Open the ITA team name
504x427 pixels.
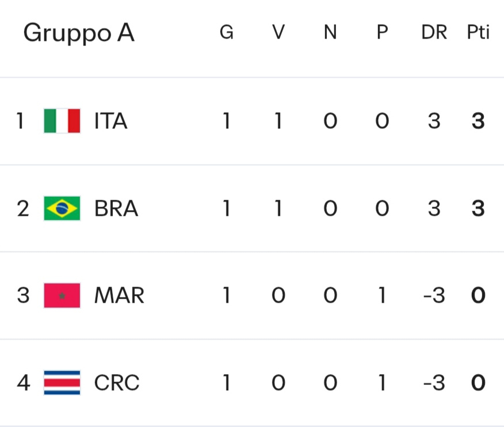[x=111, y=121]
